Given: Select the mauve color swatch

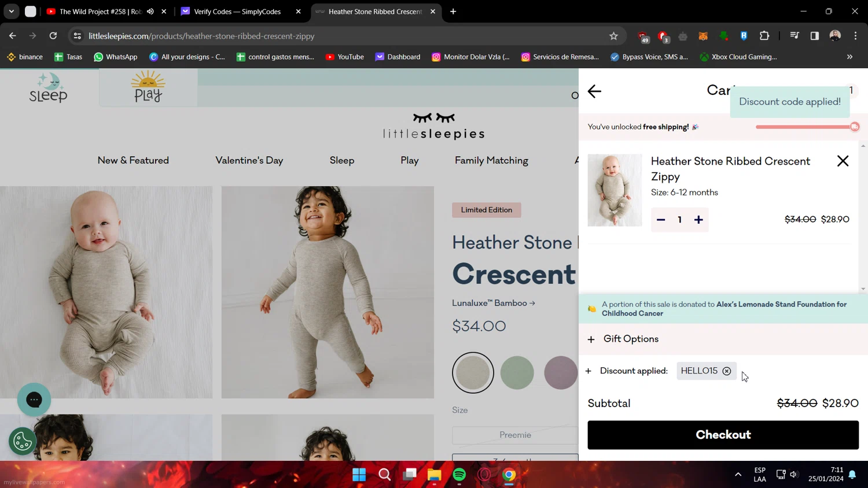Looking at the screenshot, I should coord(561,373).
